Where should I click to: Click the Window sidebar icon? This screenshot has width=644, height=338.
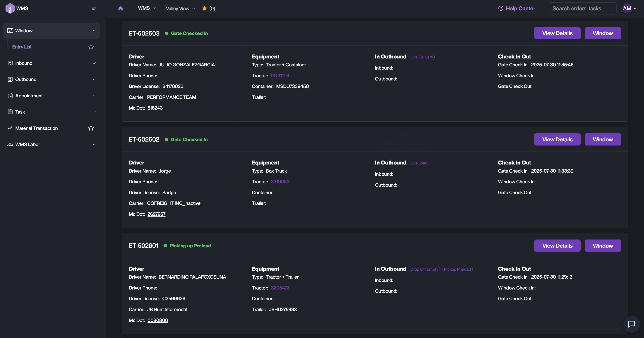(10, 30)
